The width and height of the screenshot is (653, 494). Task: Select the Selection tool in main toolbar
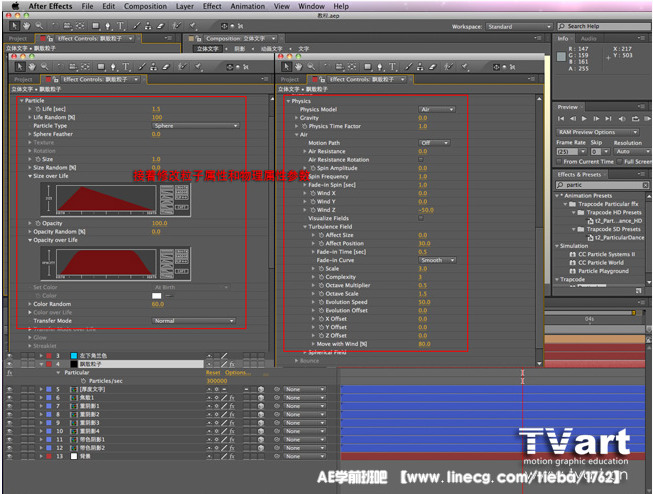tap(14, 26)
